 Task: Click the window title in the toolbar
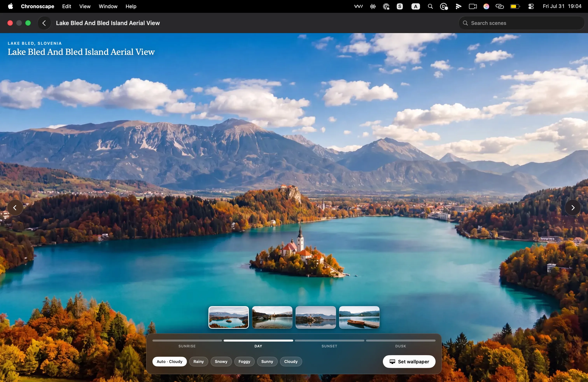108,23
